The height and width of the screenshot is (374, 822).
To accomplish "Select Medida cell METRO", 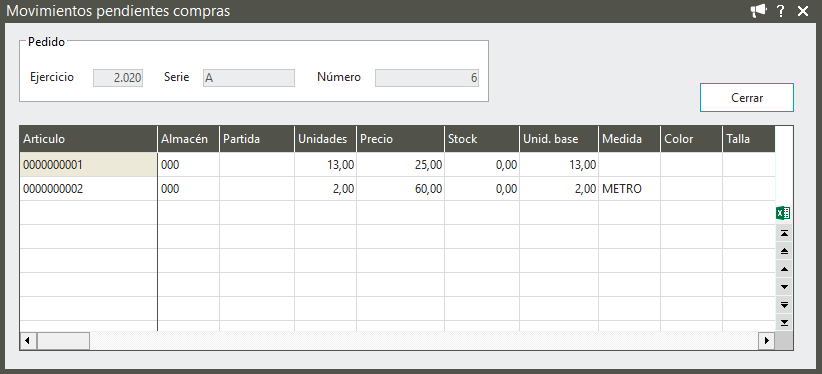I will pos(629,189).
